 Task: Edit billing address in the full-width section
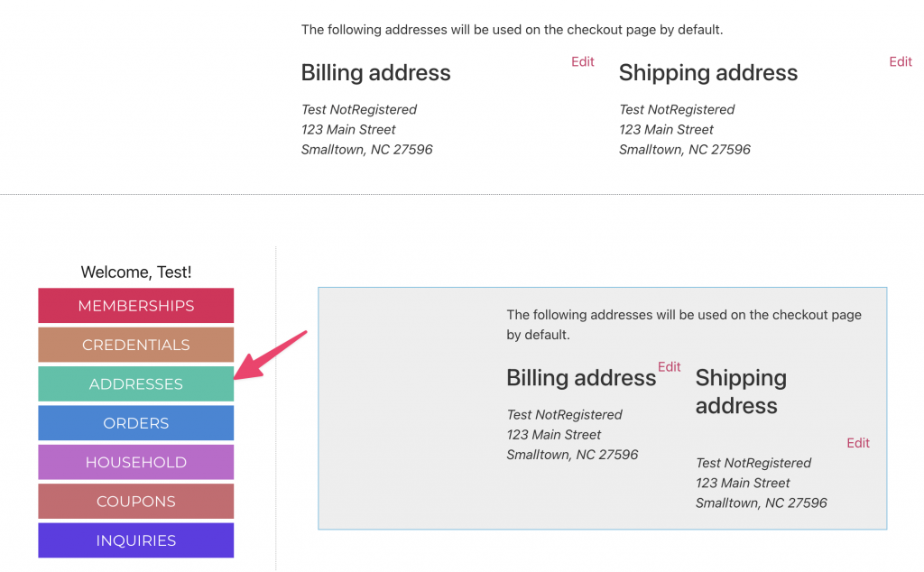point(582,62)
